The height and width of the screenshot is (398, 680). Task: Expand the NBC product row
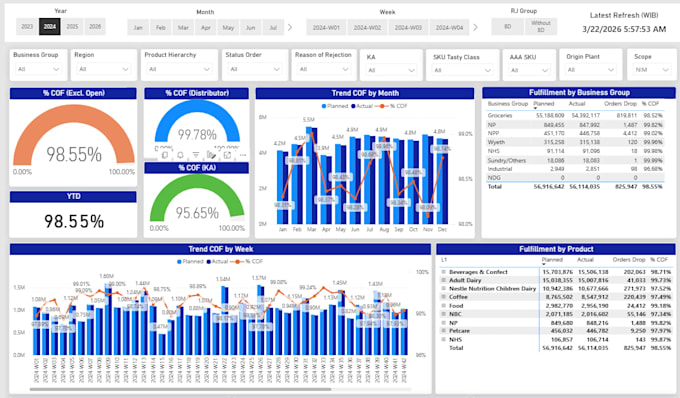coord(444,314)
